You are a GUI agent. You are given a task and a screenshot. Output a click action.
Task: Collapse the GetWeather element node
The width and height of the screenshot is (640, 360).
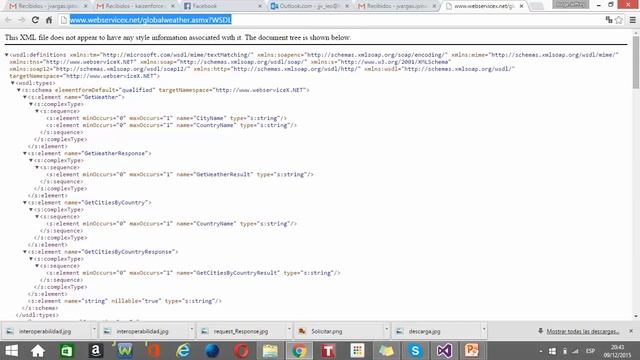pos(25,97)
